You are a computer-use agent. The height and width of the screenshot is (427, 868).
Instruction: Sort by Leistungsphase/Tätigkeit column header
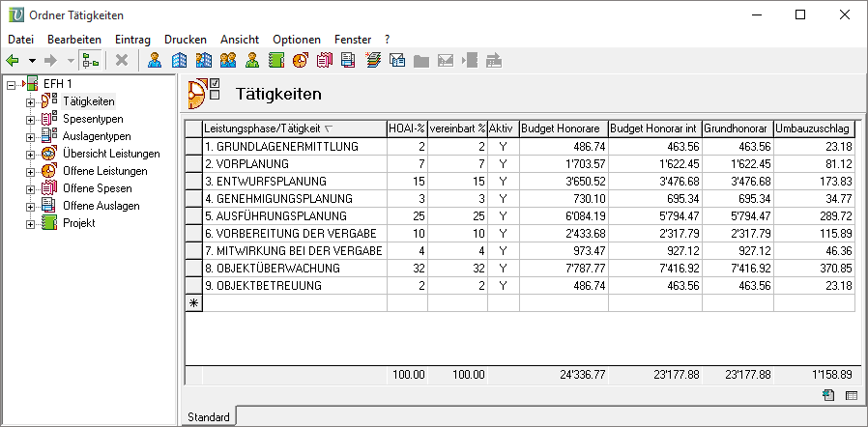pyautogui.click(x=290, y=128)
